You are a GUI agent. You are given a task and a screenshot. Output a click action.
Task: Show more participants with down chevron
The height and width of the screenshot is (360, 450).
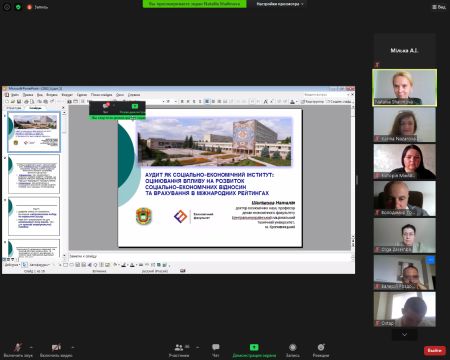click(404, 334)
